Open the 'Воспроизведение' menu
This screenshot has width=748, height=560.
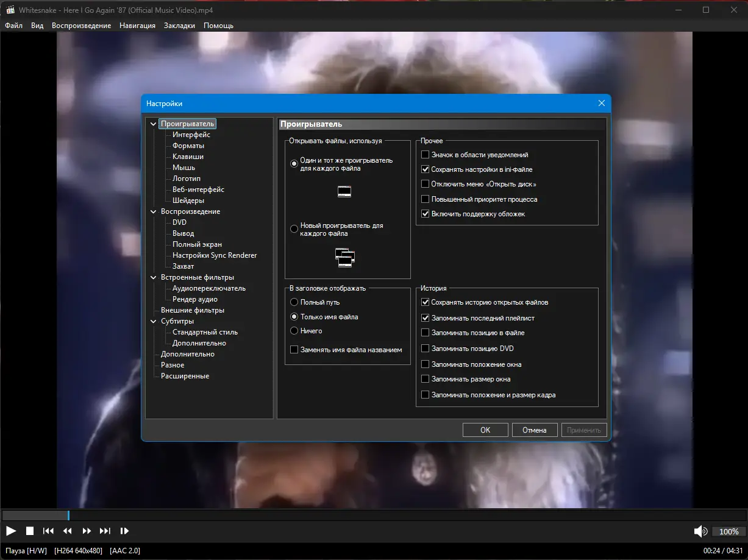[81, 26]
